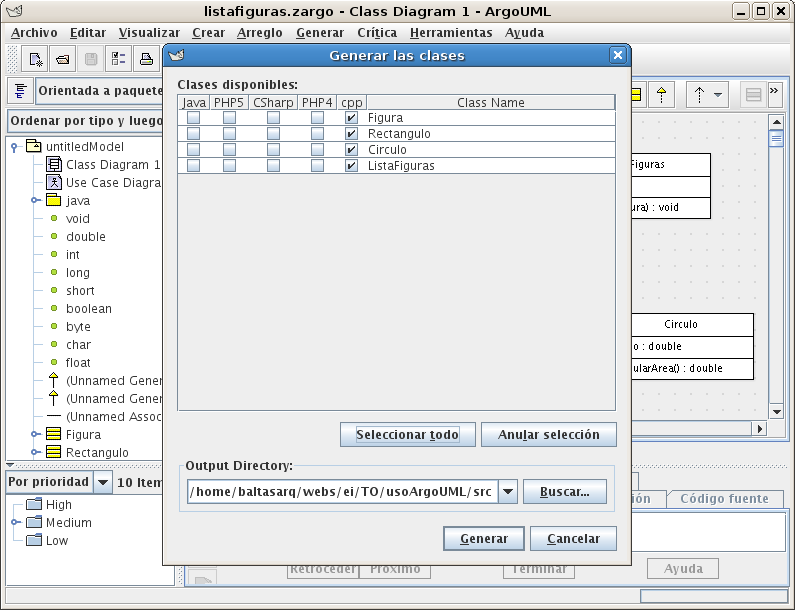Click the first Unnamed Generalization arrow icon

pyautogui.click(x=53, y=380)
